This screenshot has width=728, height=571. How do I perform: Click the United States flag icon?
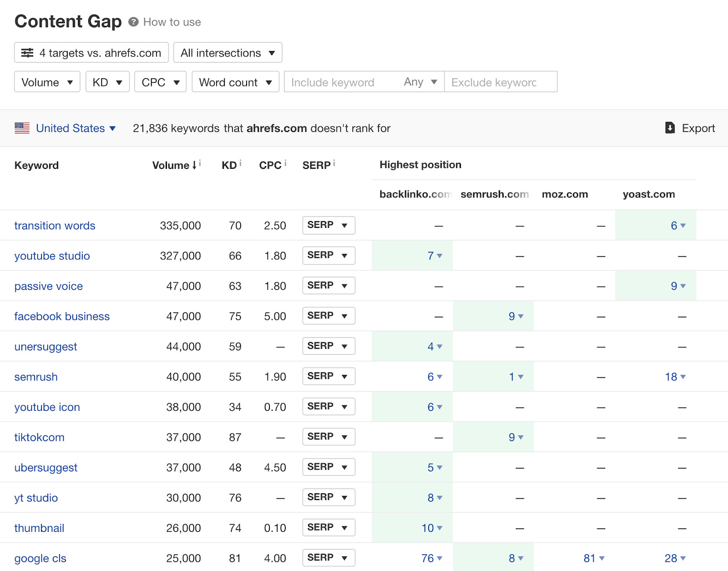(22, 128)
